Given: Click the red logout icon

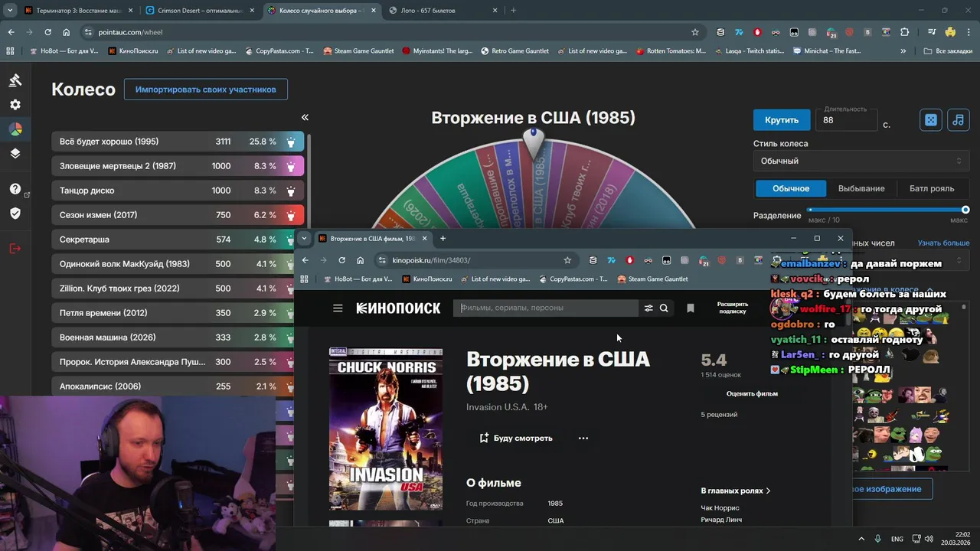Looking at the screenshot, I should 15,248.
